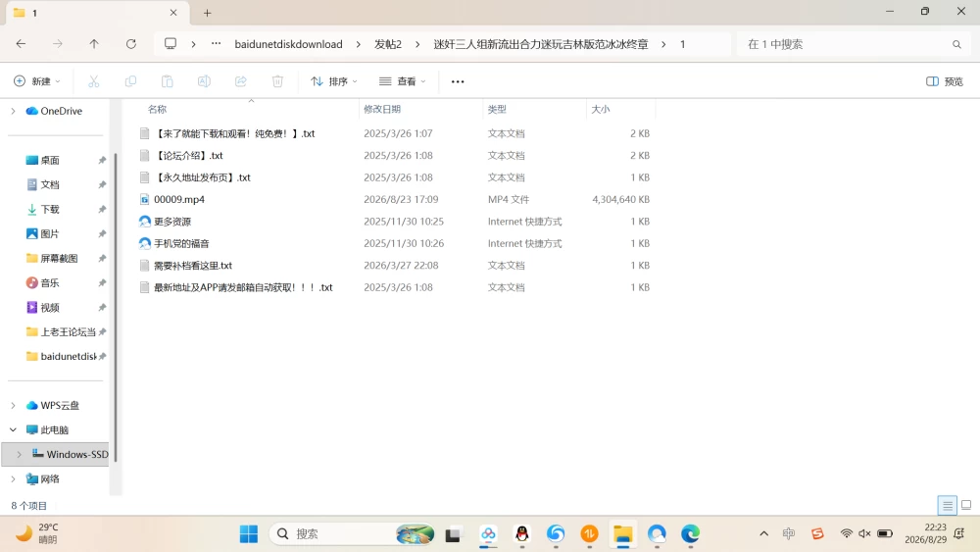This screenshot has height=552, width=980.
Task: Click the search magnifier icon
Action: pyautogui.click(x=956, y=44)
